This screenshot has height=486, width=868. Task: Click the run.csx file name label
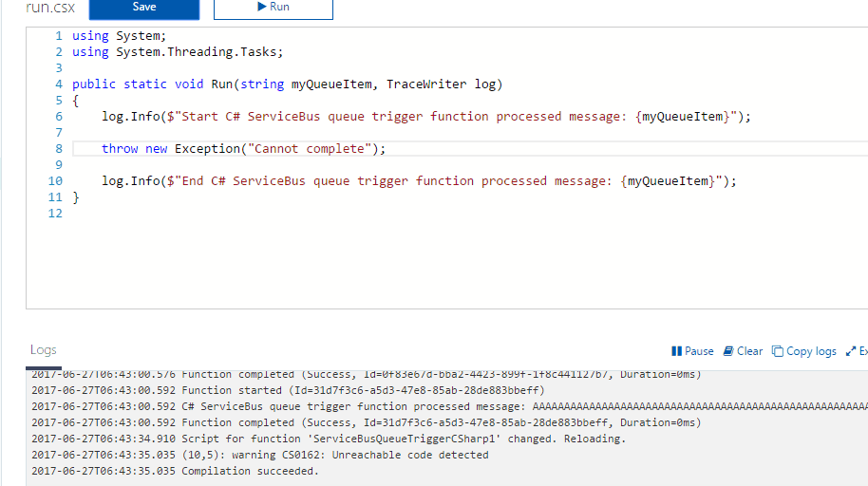pos(50,8)
